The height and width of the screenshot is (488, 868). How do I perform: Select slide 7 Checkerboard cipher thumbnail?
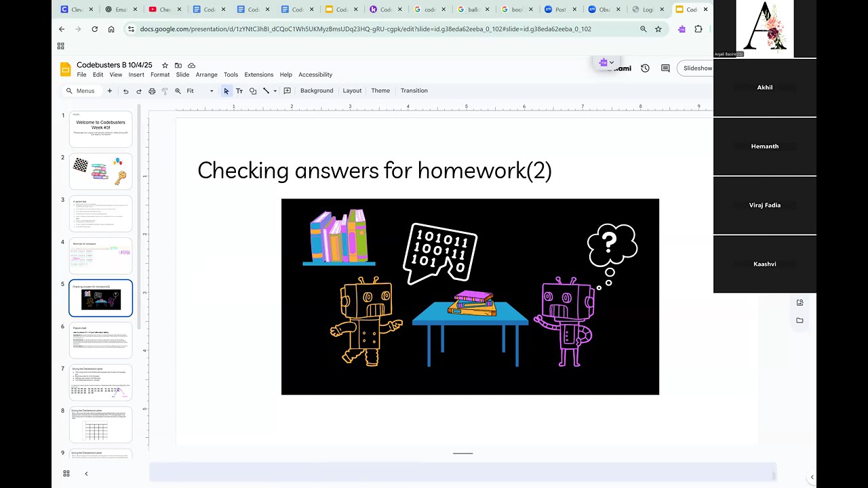[100, 383]
